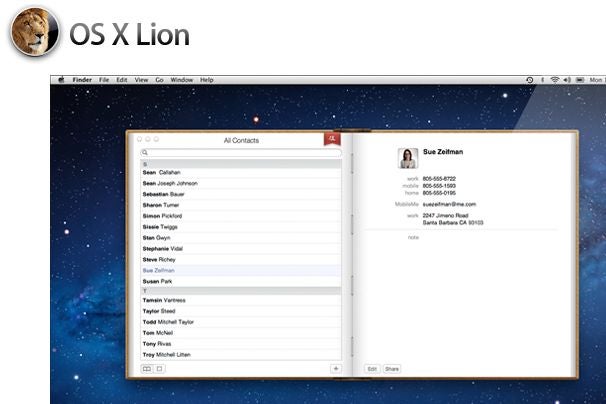The height and width of the screenshot is (404, 606).
Task: Select contact Sissie Twiggs
Action: (x=241, y=227)
